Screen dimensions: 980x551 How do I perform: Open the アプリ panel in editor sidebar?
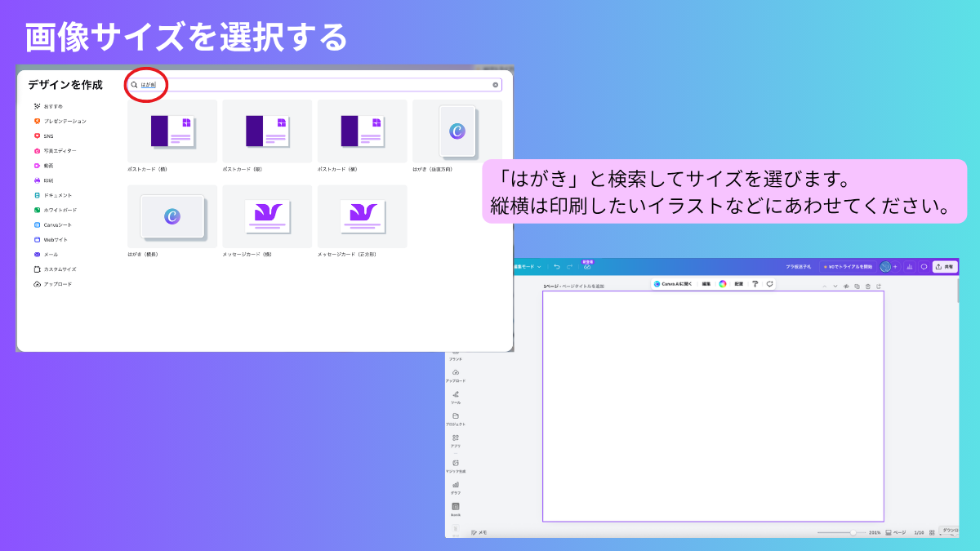click(456, 440)
